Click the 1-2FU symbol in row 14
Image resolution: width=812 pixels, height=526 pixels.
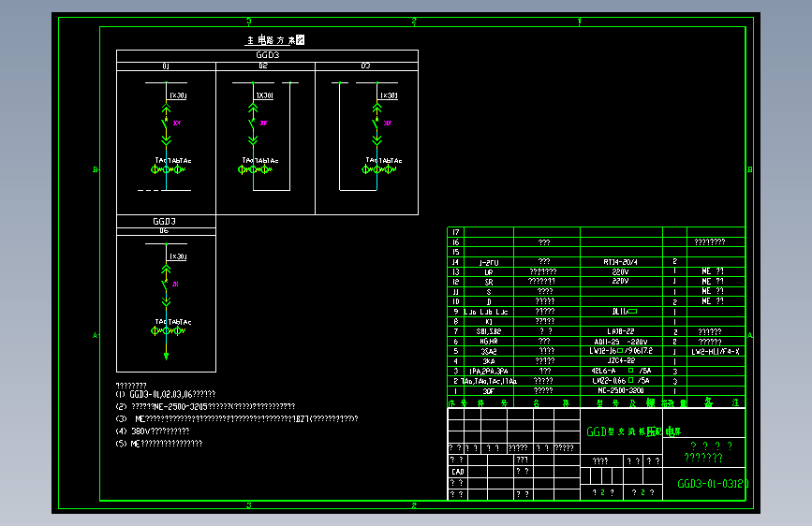click(x=488, y=262)
